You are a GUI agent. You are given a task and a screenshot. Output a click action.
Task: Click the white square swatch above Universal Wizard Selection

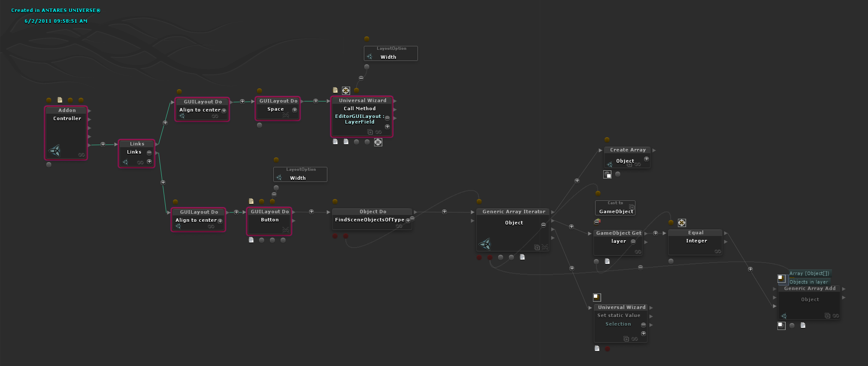pos(597,297)
